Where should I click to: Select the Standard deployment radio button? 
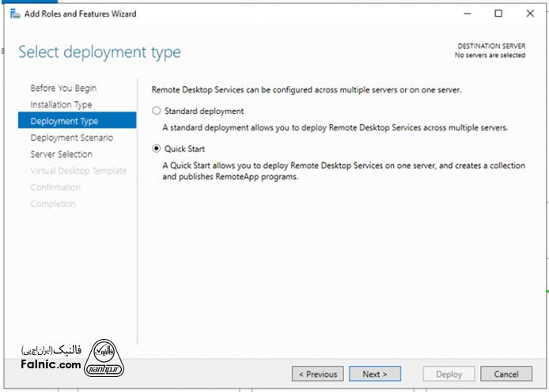[157, 111]
